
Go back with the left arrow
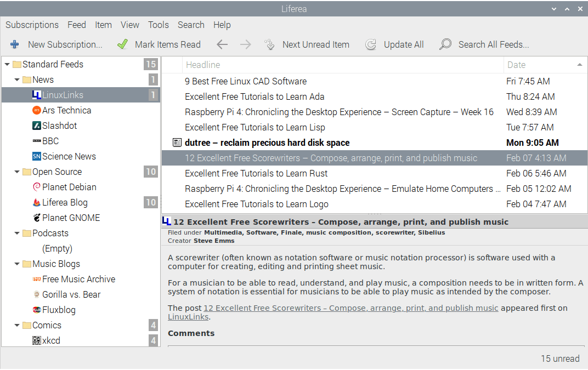click(222, 44)
